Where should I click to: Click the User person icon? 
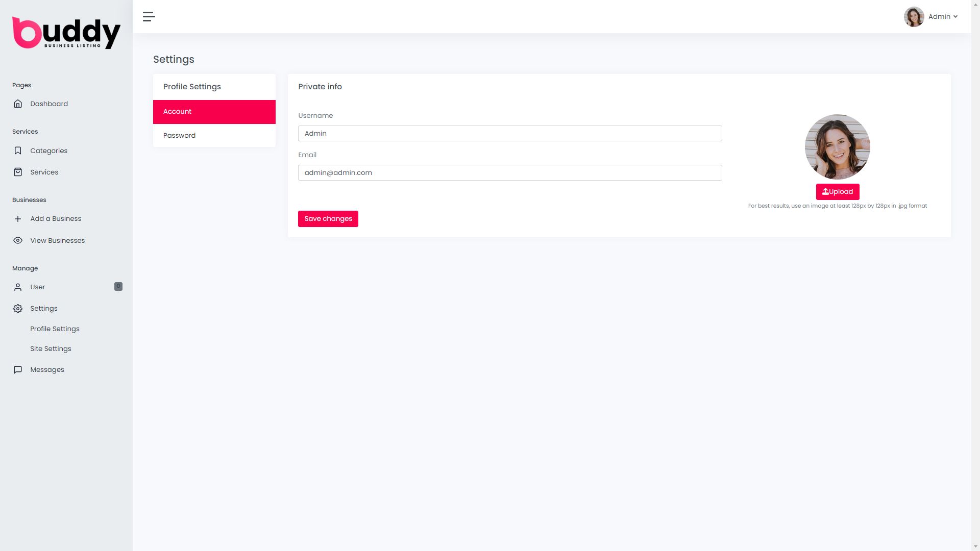point(18,287)
